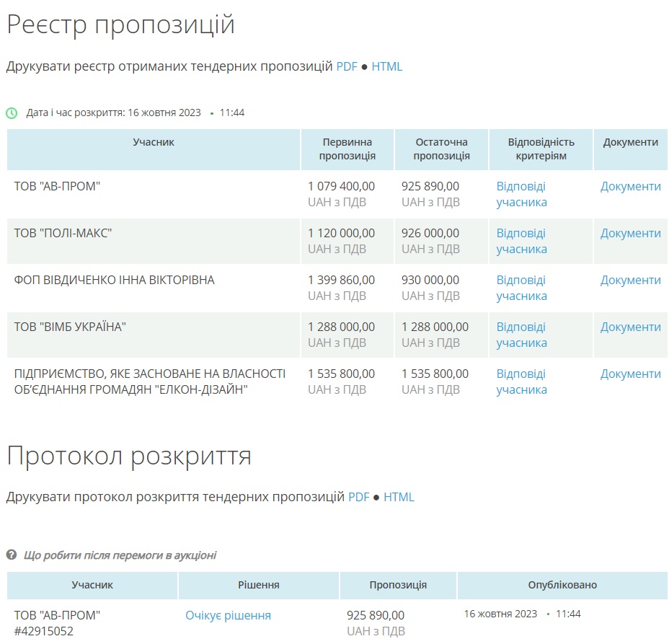This screenshot has width=669, height=644.
Task: Open Документи link for ТОВ "ПОЛІ-МАКС"
Action: tap(630, 234)
